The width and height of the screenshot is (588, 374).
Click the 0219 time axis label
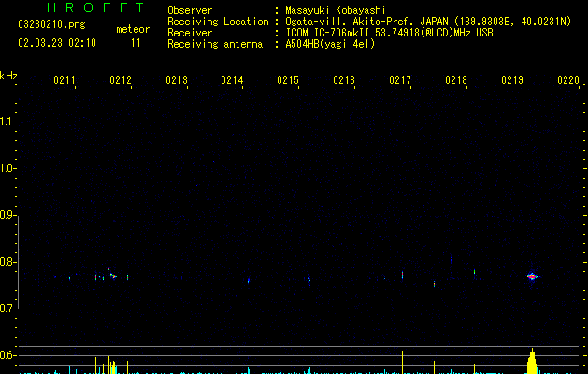pos(512,80)
